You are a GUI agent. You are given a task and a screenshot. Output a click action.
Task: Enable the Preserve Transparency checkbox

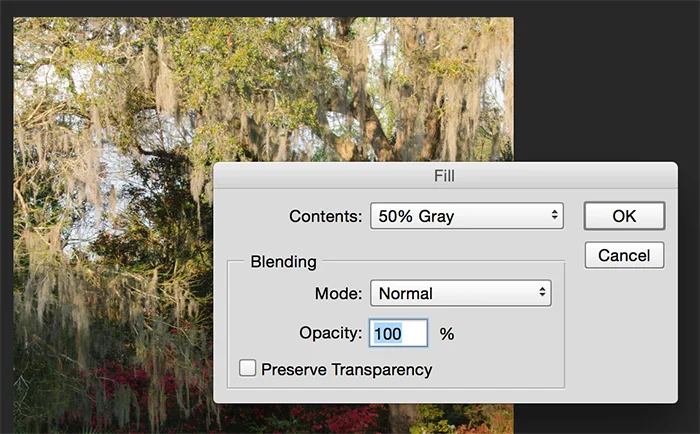[247, 368]
